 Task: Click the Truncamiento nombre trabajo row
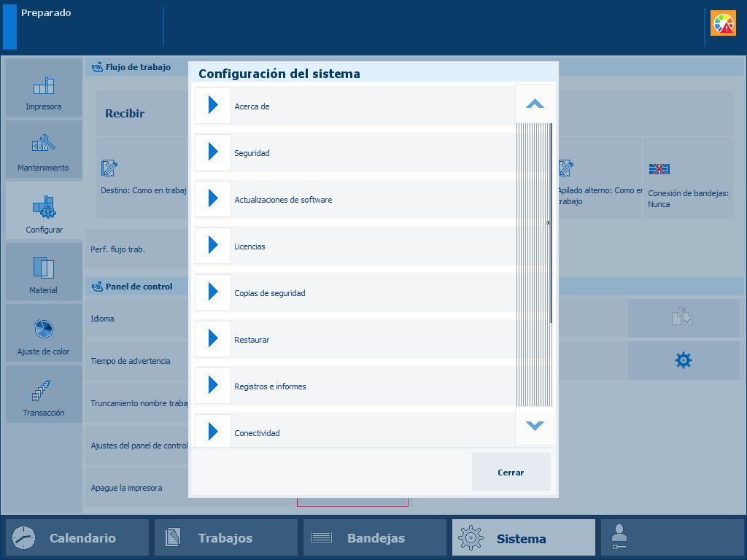pyautogui.click(x=136, y=402)
